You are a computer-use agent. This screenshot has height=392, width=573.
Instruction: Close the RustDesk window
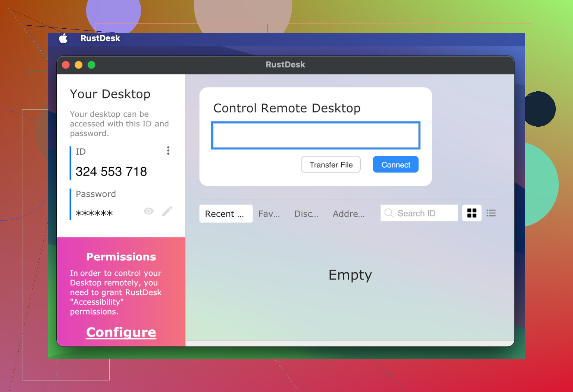point(66,65)
